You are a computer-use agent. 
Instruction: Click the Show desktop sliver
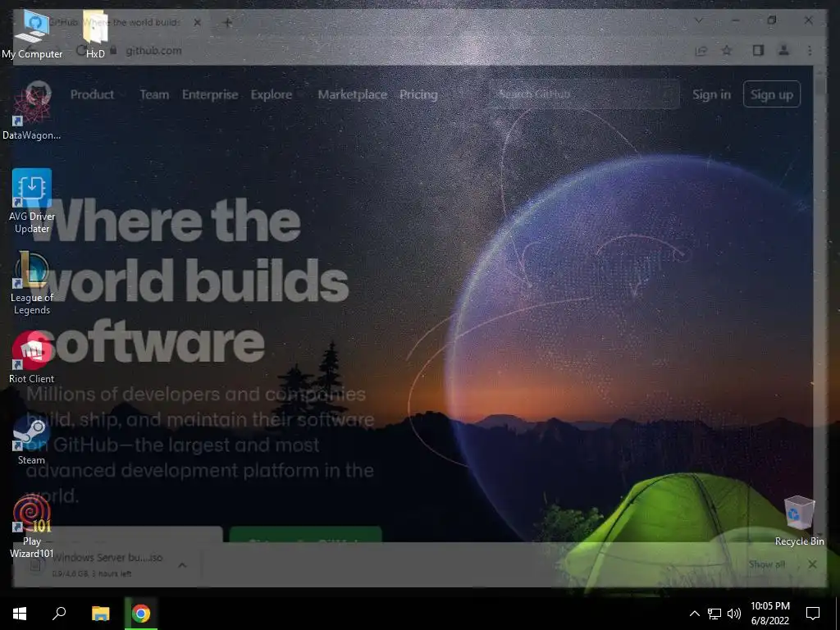point(838,614)
